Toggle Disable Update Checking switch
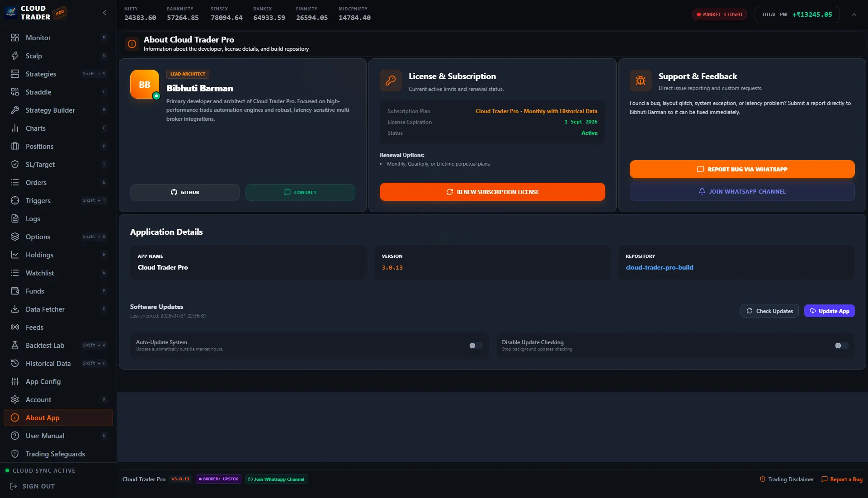This screenshot has width=868, height=498. [841, 346]
